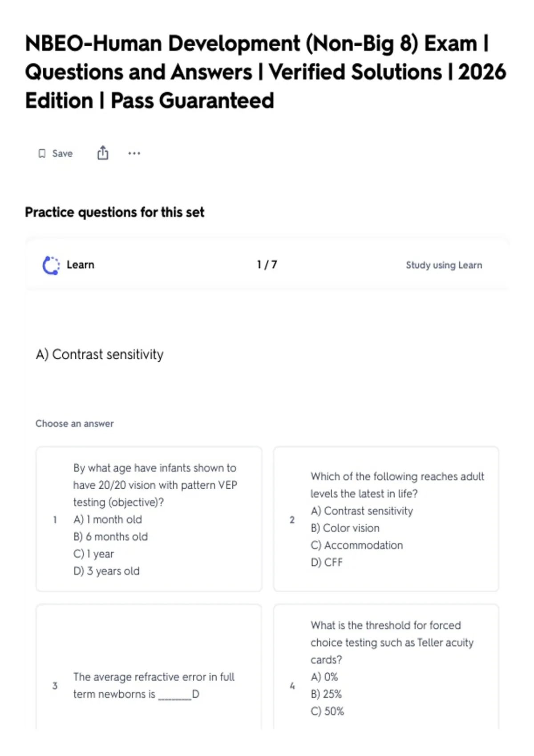Click the number 3 beside third answer

point(55,686)
